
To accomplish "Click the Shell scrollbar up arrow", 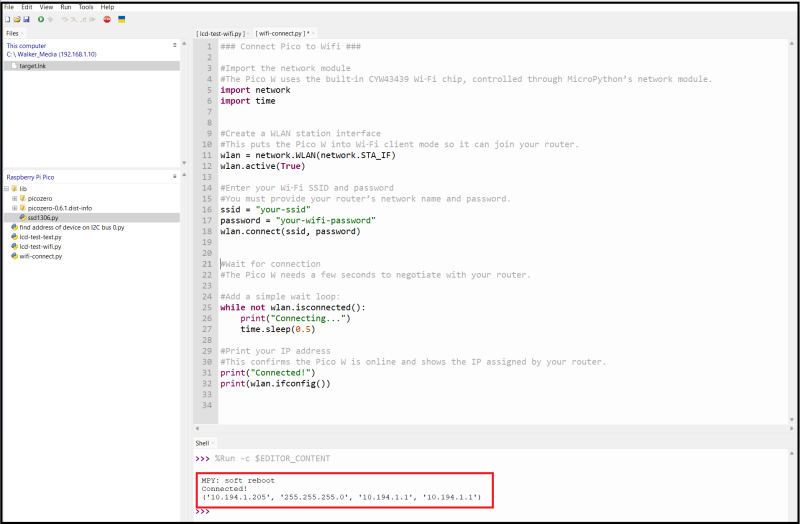I will tap(792, 453).
